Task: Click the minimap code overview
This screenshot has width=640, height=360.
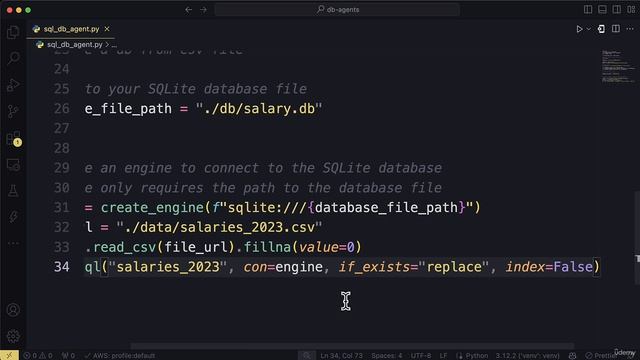Action: (618, 67)
